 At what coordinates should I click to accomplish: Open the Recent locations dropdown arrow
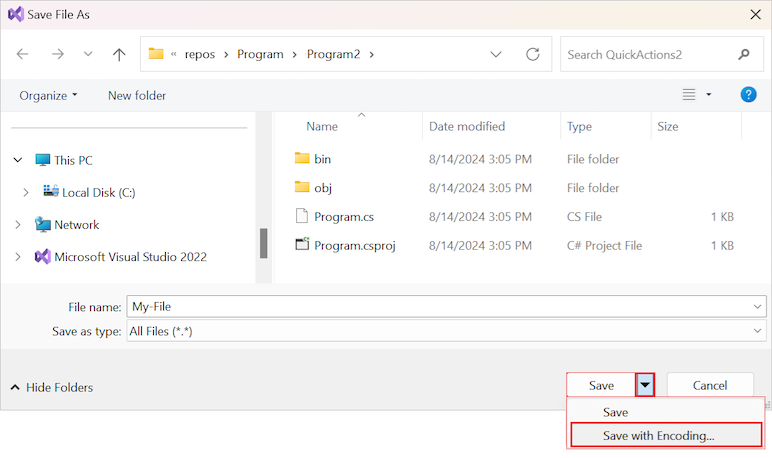pos(87,54)
